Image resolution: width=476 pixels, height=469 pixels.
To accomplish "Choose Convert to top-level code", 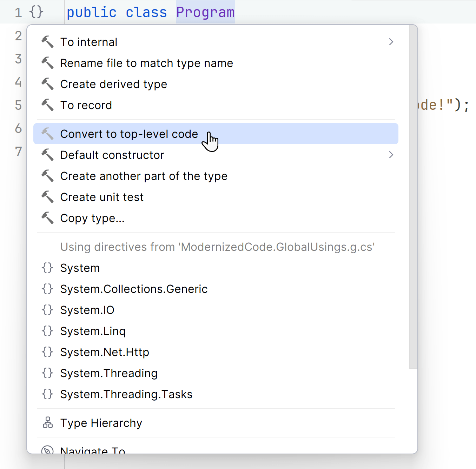I will pos(129,134).
